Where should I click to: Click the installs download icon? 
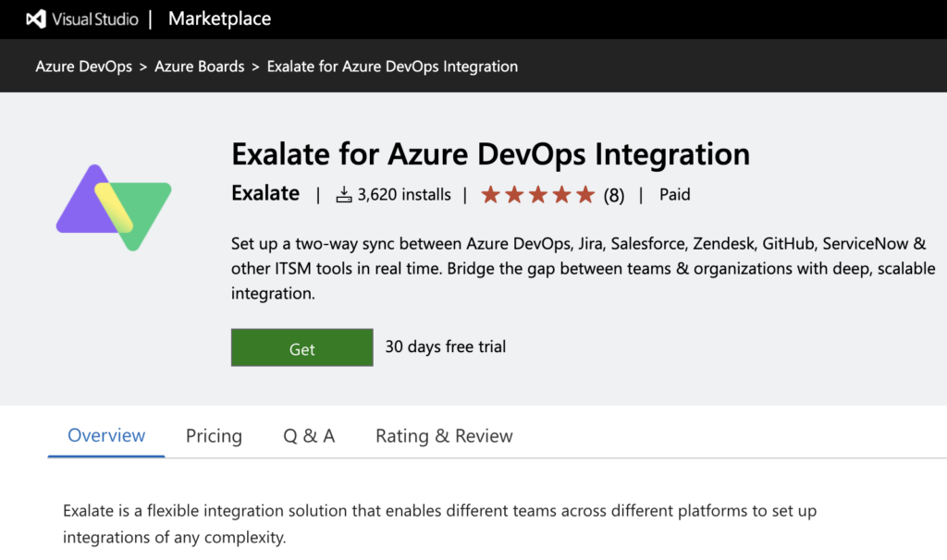(x=344, y=195)
